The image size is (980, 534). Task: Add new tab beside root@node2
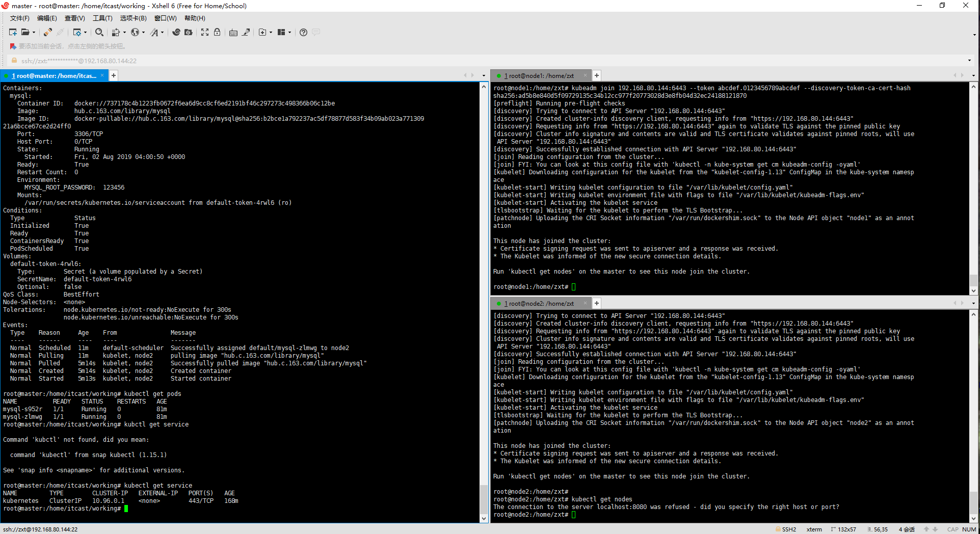pos(597,303)
